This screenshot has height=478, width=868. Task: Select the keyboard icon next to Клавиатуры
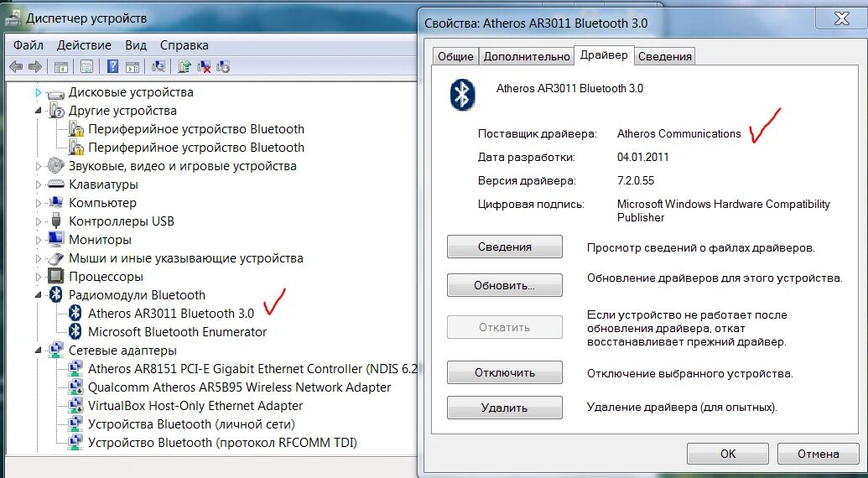(x=56, y=184)
